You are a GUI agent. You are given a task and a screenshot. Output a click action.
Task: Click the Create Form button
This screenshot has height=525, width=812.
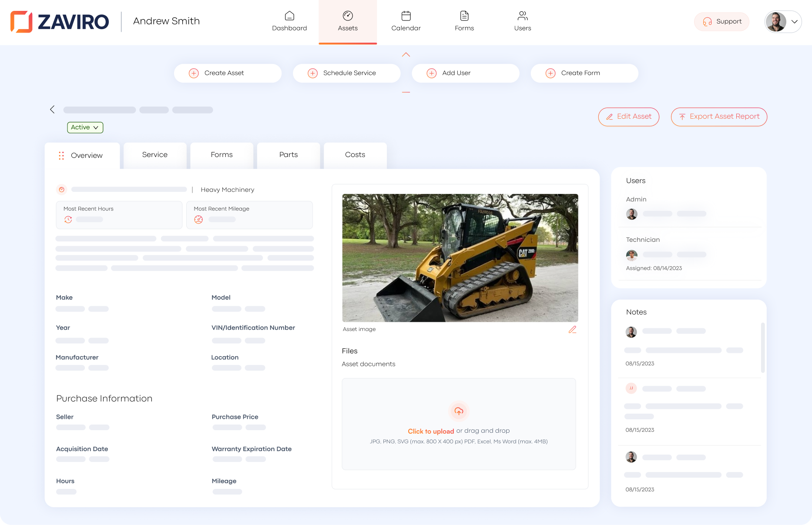(584, 73)
